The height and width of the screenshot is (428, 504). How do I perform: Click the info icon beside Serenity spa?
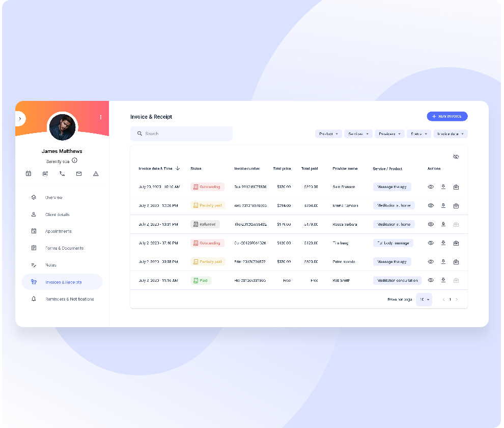tap(75, 160)
